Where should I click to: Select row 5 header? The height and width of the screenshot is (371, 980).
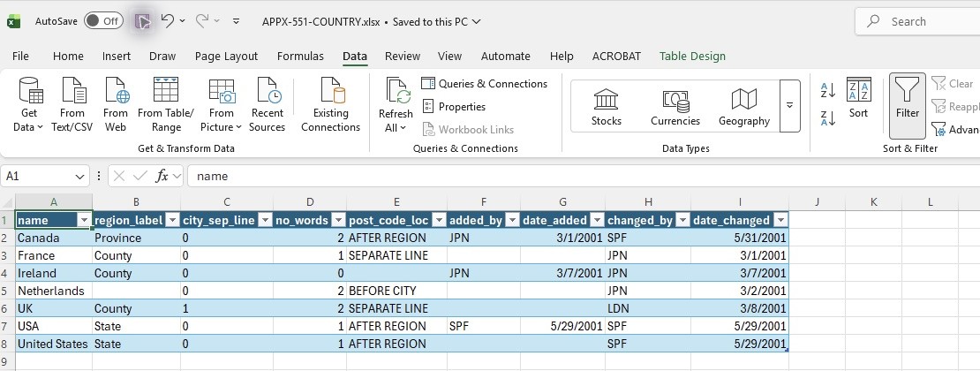[7, 291]
